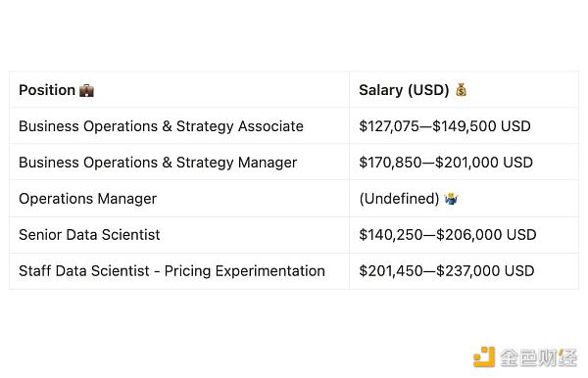Click the word Scientist in Senior row
588x378 pixels.
131,235
